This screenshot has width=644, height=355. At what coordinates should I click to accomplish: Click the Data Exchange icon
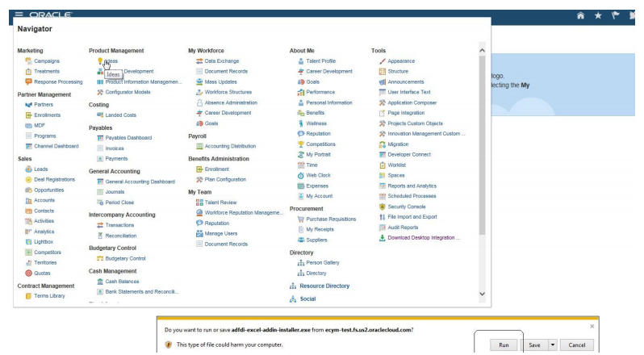point(199,61)
